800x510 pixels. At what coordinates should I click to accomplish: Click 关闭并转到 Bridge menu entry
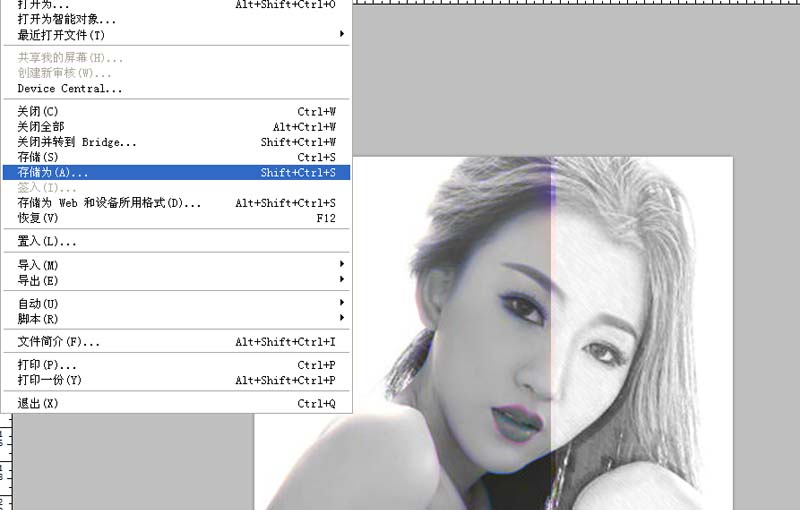tap(77, 142)
